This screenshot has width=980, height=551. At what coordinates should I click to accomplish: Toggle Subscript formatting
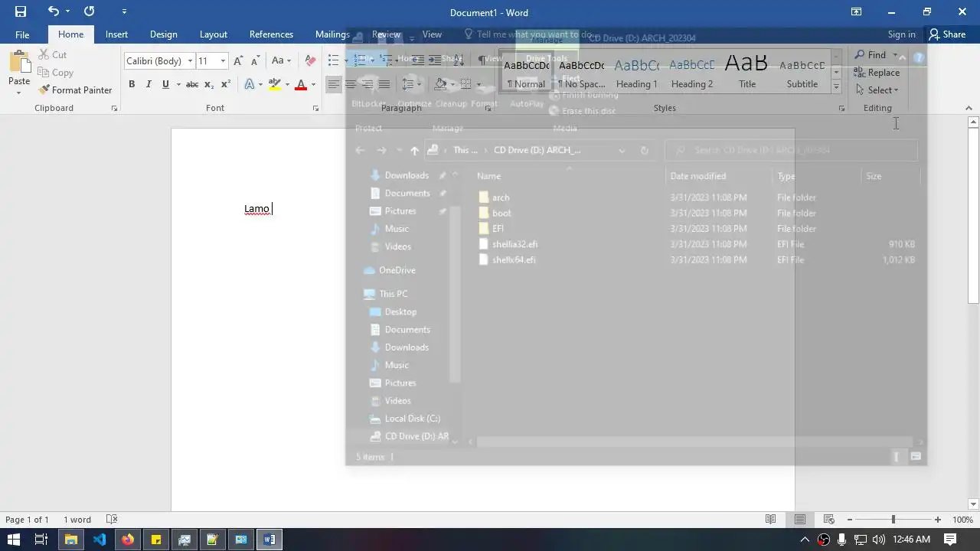(x=211, y=84)
